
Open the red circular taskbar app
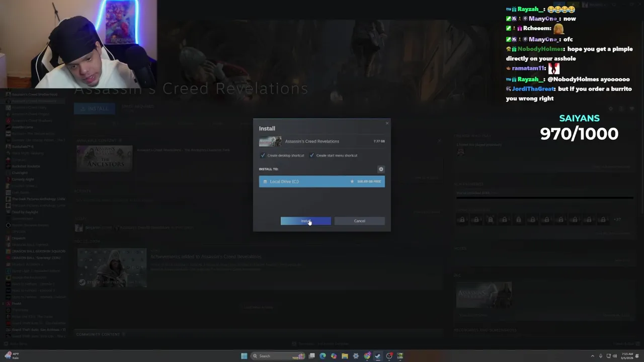click(389, 356)
